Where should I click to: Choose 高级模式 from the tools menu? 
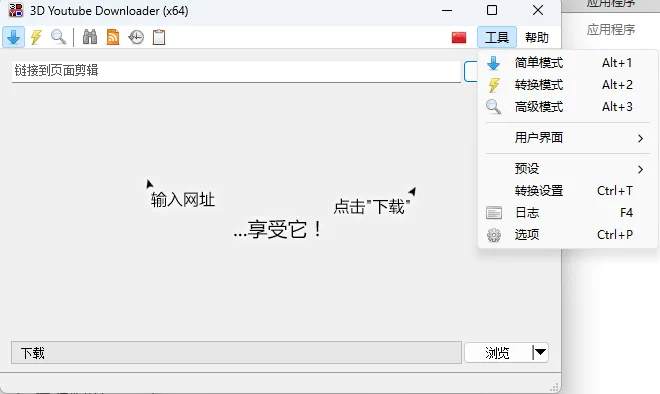568,106
